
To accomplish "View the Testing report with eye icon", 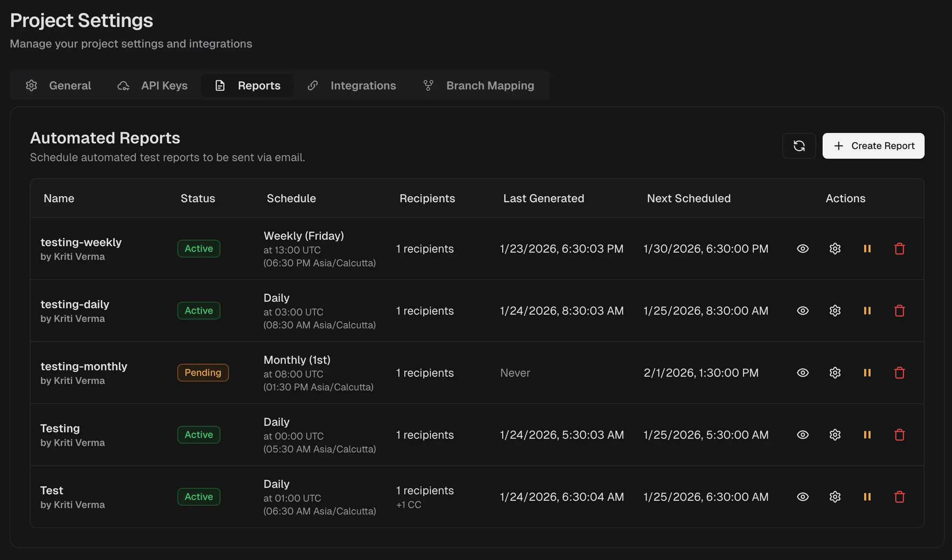I will (802, 435).
